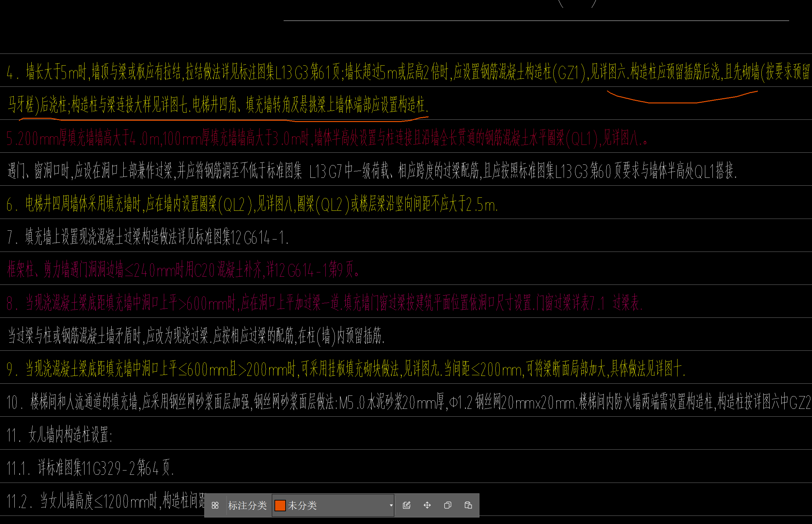Click the line '11.1. 详标准图集11G329-2第64页'
The image size is (812, 524).
[x=90, y=468]
